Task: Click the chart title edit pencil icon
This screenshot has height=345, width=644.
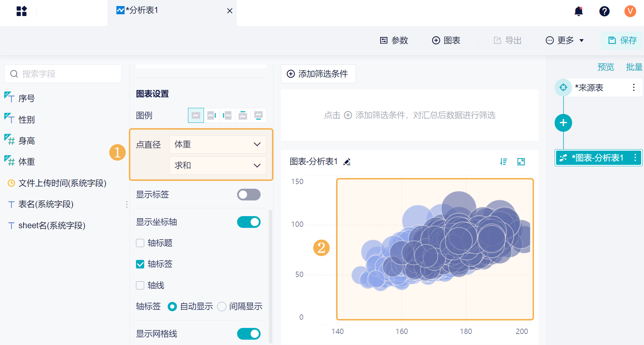Action: pyautogui.click(x=347, y=162)
